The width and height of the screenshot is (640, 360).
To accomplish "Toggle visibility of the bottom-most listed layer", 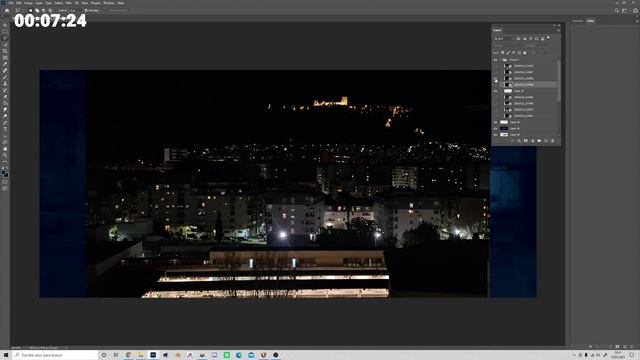I will tap(496, 135).
